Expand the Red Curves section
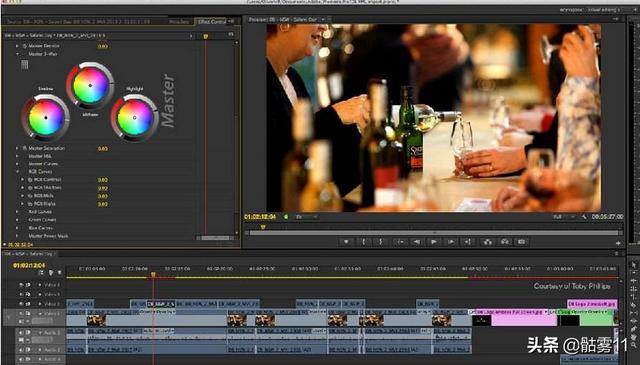This screenshot has width=640, height=365. pyautogui.click(x=17, y=212)
